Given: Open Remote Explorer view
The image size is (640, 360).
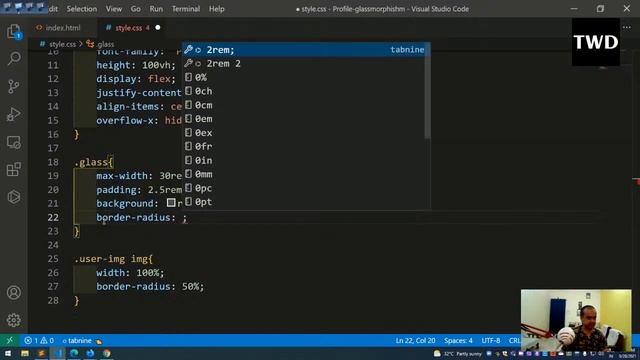Looking at the screenshot, I should pyautogui.click(x=13, y=142).
